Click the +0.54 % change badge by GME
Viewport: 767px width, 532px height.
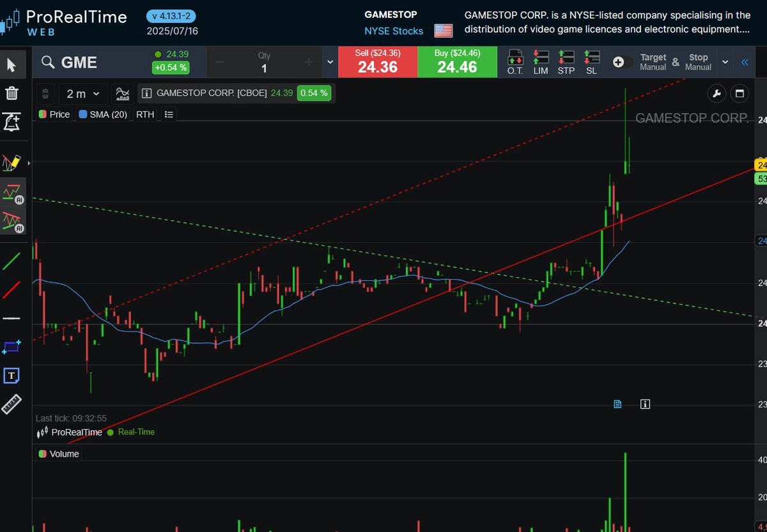[x=171, y=68]
